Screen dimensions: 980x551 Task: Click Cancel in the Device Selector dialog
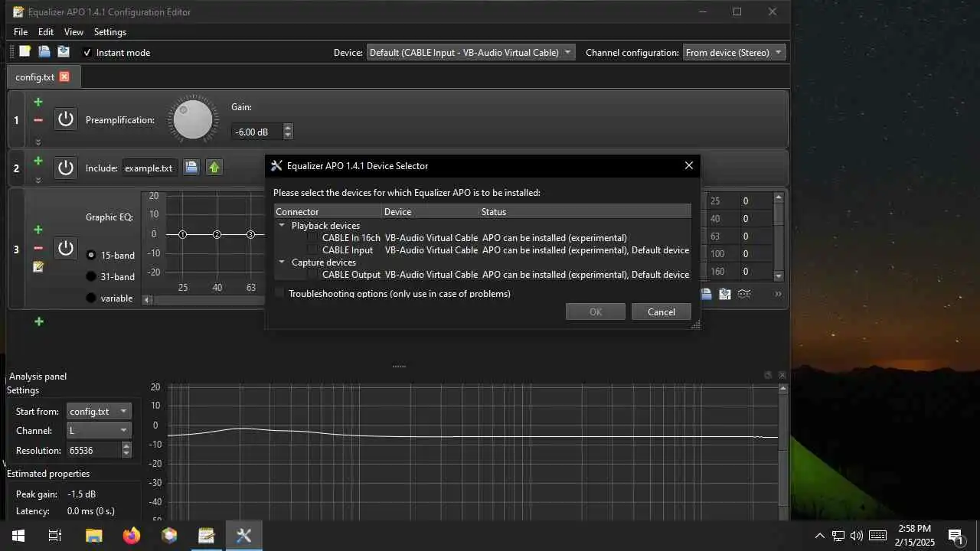[x=661, y=311]
